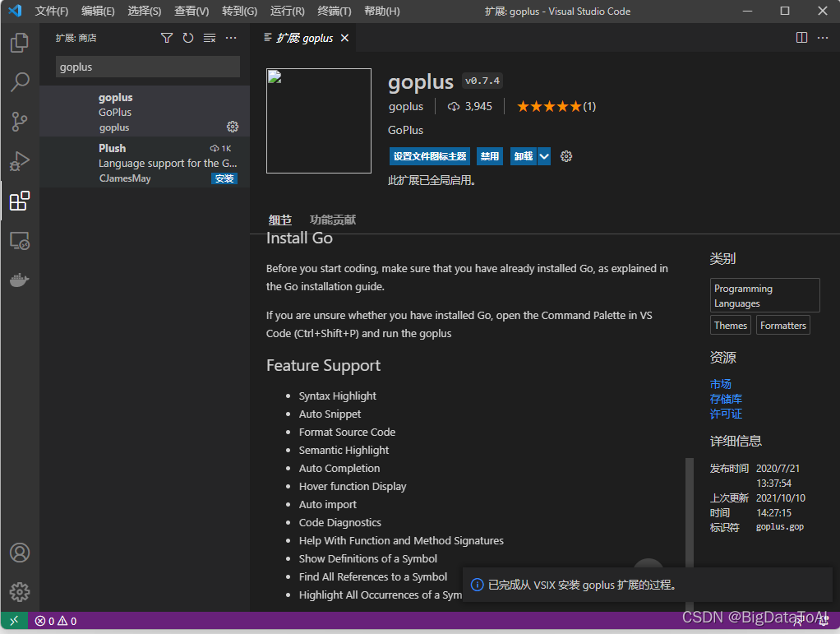Switch to the 细节 tab
The image size is (840, 634).
(x=279, y=220)
